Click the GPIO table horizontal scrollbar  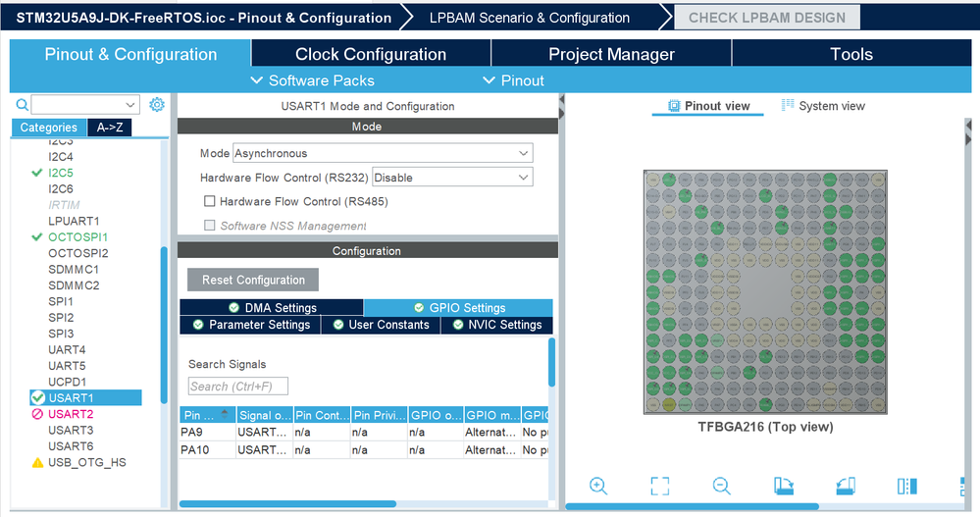click(287, 503)
